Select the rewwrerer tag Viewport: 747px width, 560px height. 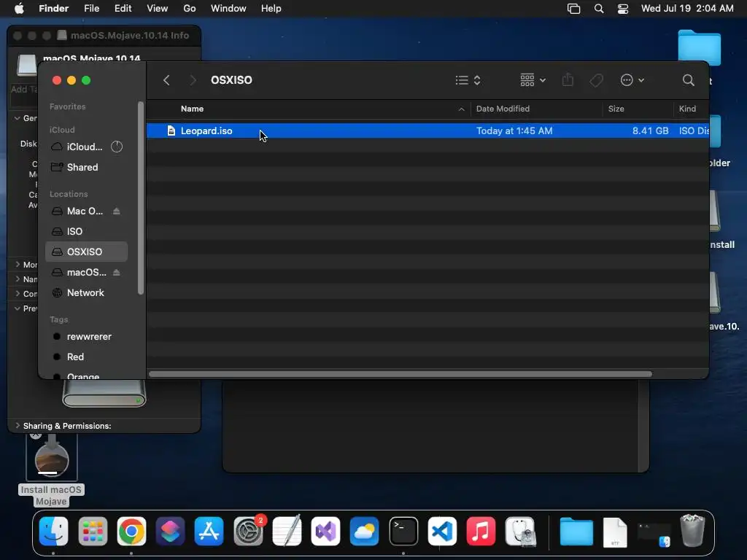click(87, 336)
